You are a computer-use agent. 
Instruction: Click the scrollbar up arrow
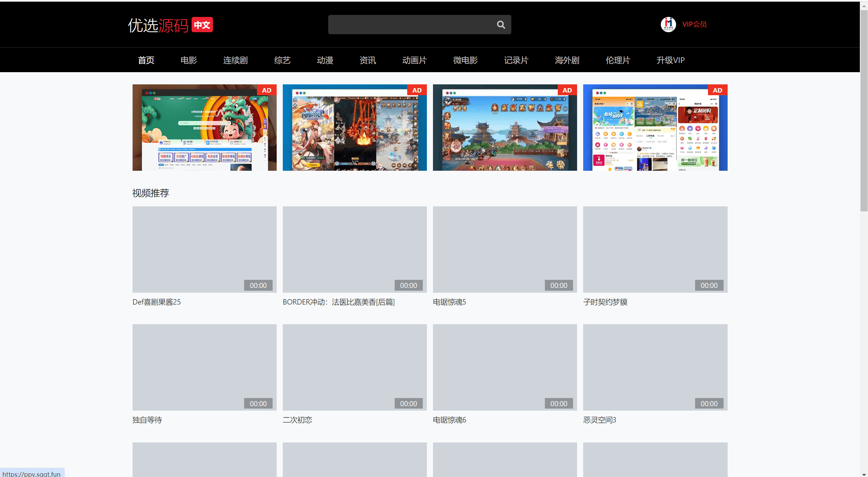(x=864, y=6)
